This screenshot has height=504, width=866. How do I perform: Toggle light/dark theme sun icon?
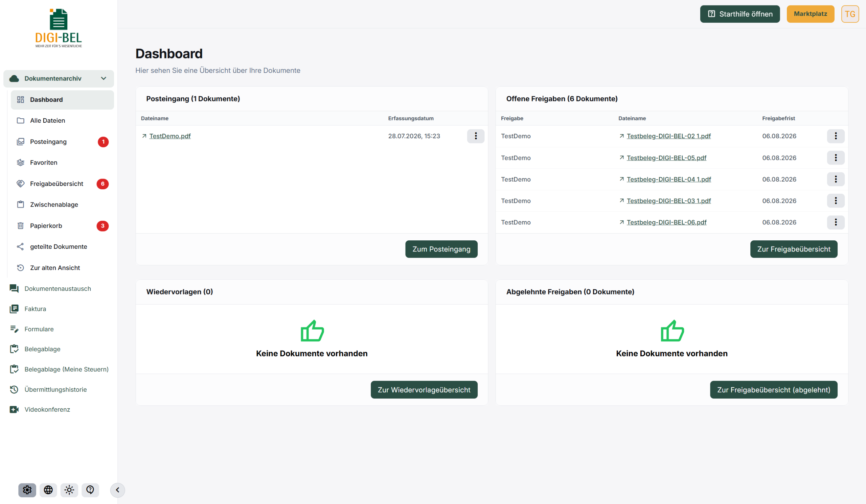click(x=69, y=490)
